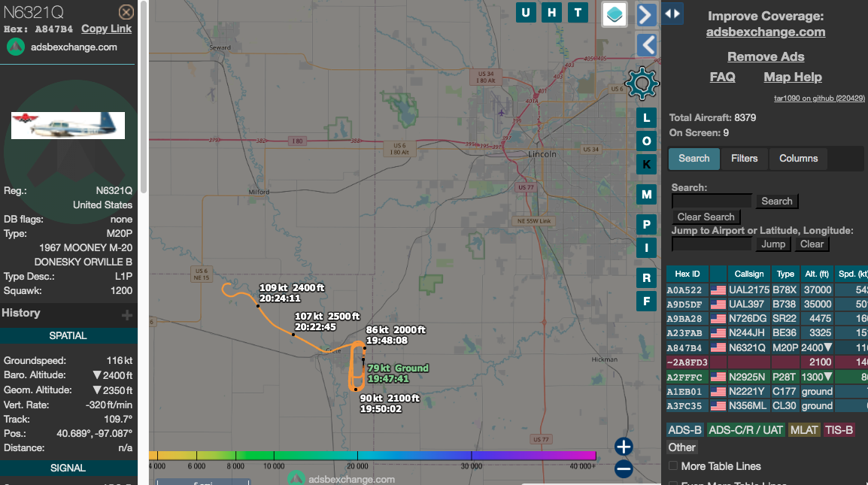Click the right arrow sidebar button
The image size is (868, 485).
point(646,15)
